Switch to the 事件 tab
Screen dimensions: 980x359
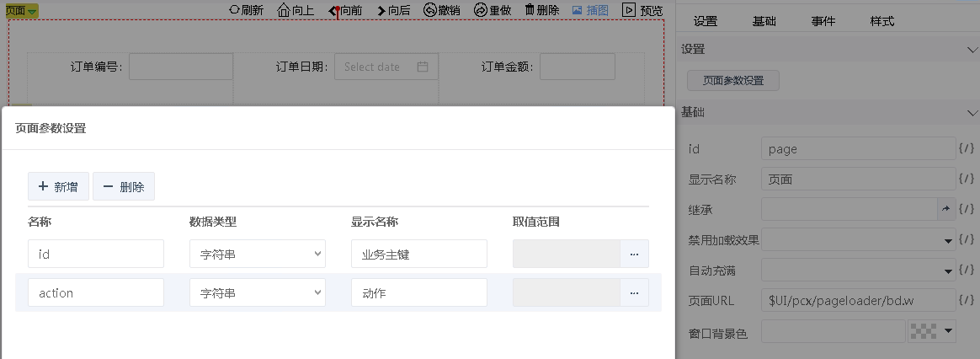click(823, 21)
